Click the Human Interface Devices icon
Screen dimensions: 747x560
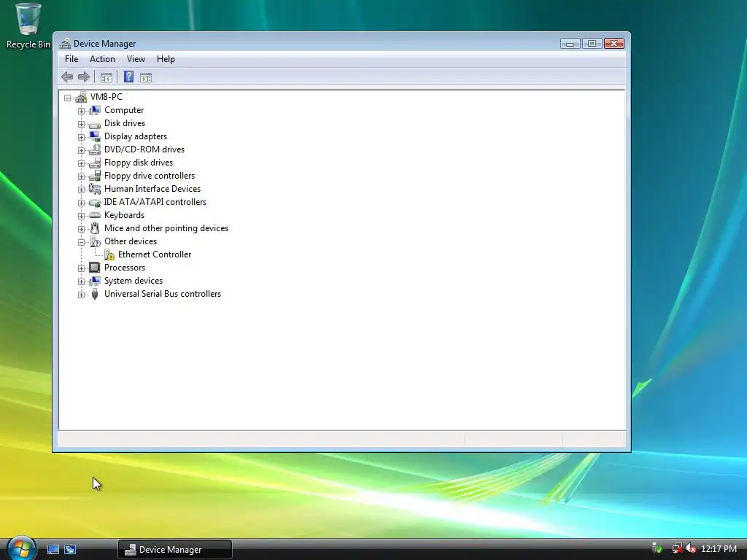(95, 189)
